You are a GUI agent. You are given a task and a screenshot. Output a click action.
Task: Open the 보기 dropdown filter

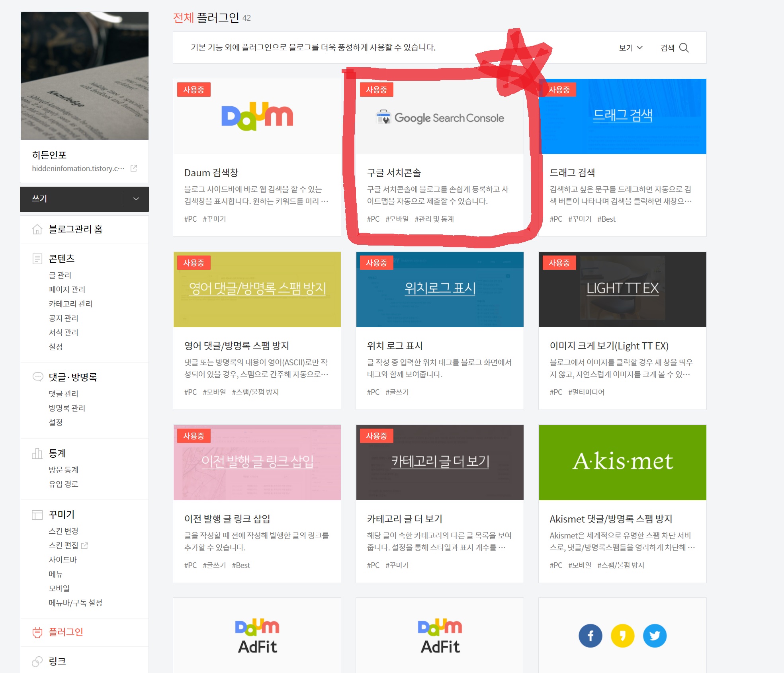tap(631, 48)
